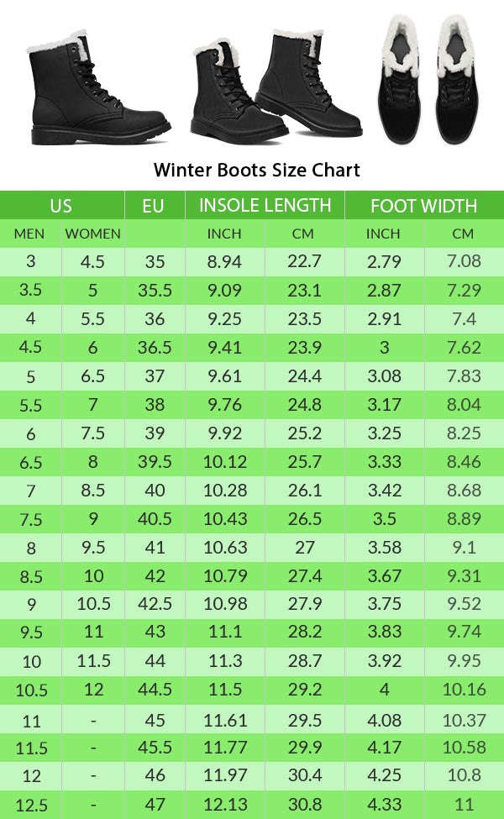Click the US column header
Screen dimensions: 504x819
click(61, 206)
